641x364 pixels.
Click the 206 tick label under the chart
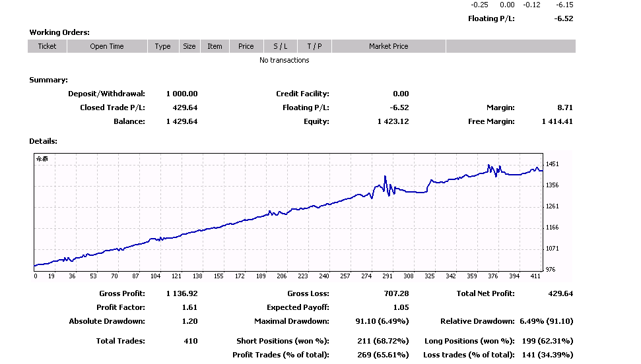[x=282, y=276]
